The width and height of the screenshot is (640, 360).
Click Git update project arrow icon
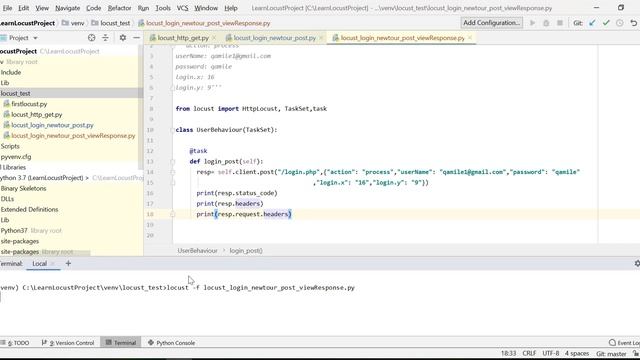pyautogui.click(x=592, y=23)
